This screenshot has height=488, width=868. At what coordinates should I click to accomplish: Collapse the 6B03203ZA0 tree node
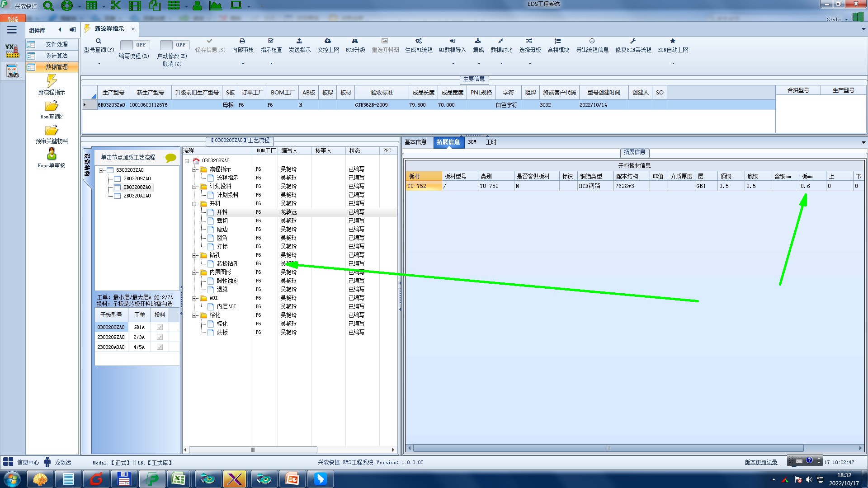(101, 170)
